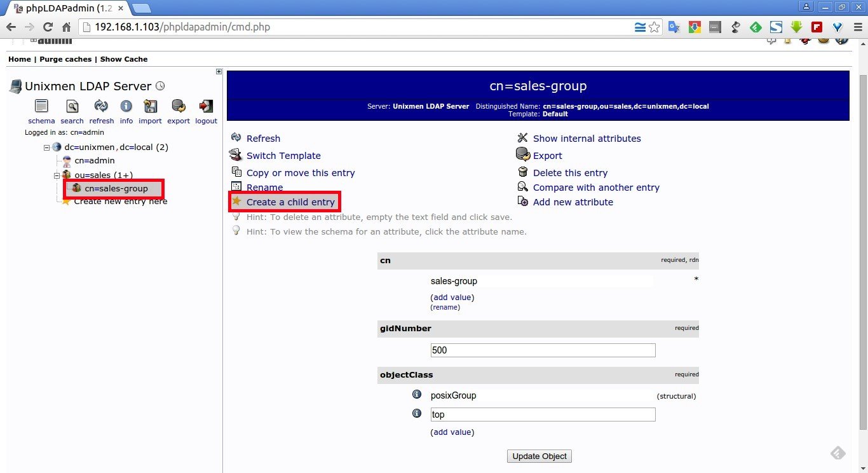This screenshot has height=473, width=868.
Task: Click the clock icon beside Unixmen LDAP Server
Action: (160, 86)
